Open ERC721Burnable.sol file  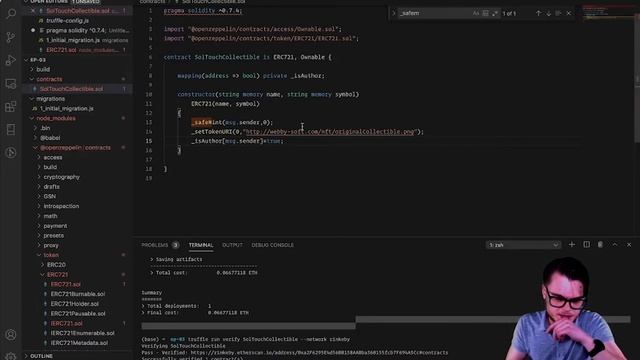78,294
